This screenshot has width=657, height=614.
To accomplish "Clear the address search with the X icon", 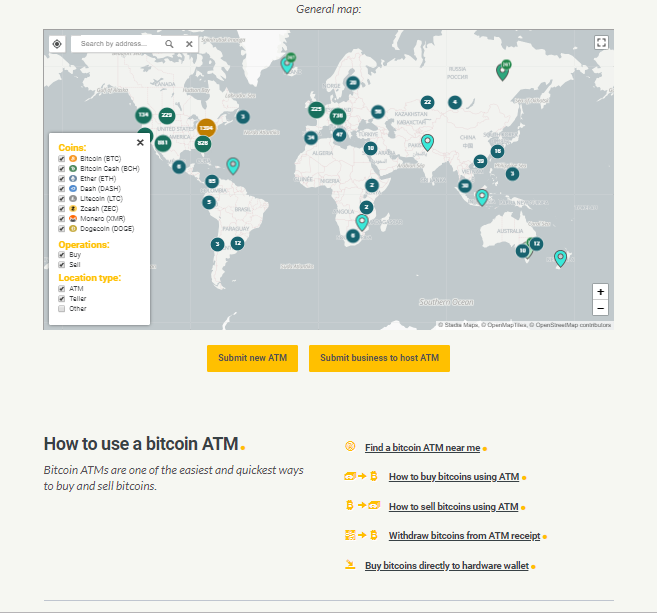I will [x=189, y=44].
